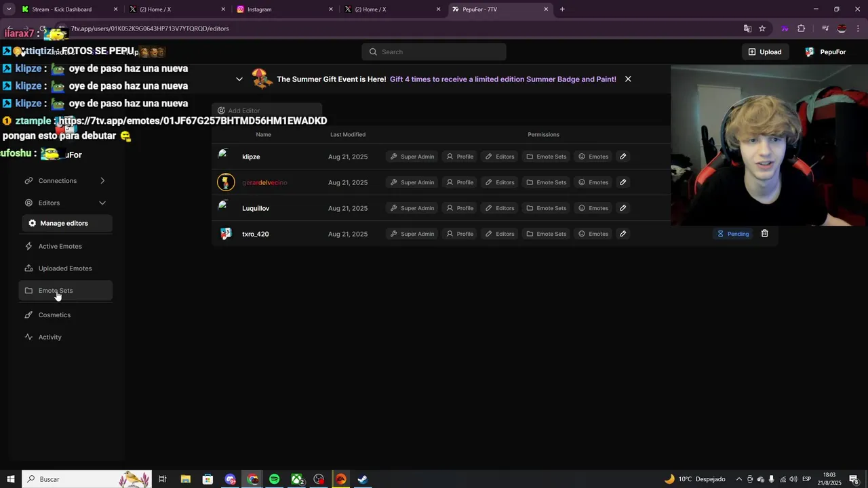
Task: Click klipze Super Admin permission tag
Action: pyautogui.click(x=412, y=157)
